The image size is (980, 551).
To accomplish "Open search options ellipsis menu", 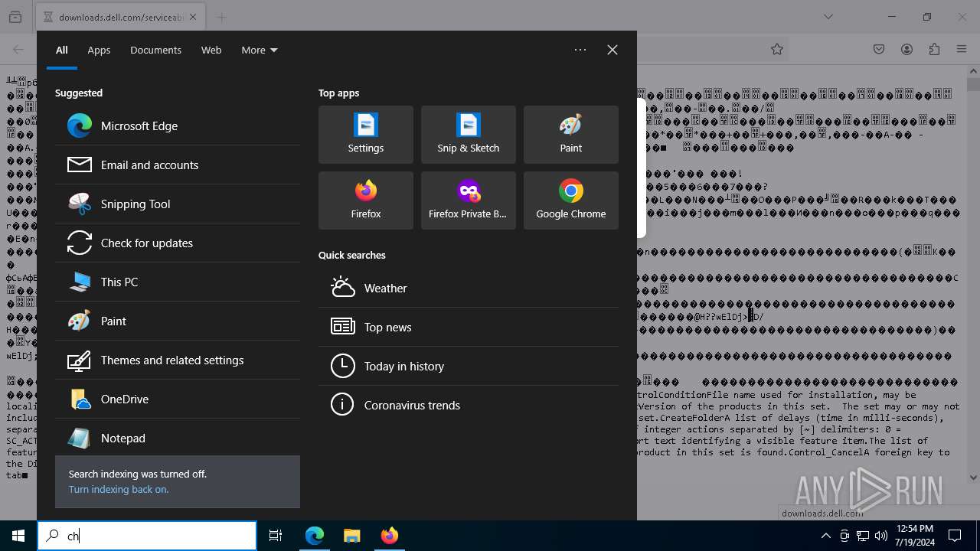I will 580,50.
